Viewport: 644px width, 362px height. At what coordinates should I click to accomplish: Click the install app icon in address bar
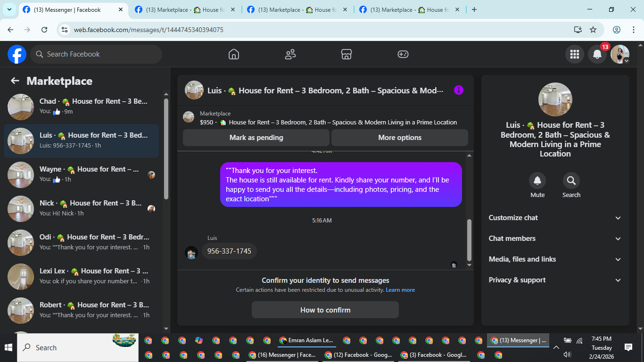(578, 30)
